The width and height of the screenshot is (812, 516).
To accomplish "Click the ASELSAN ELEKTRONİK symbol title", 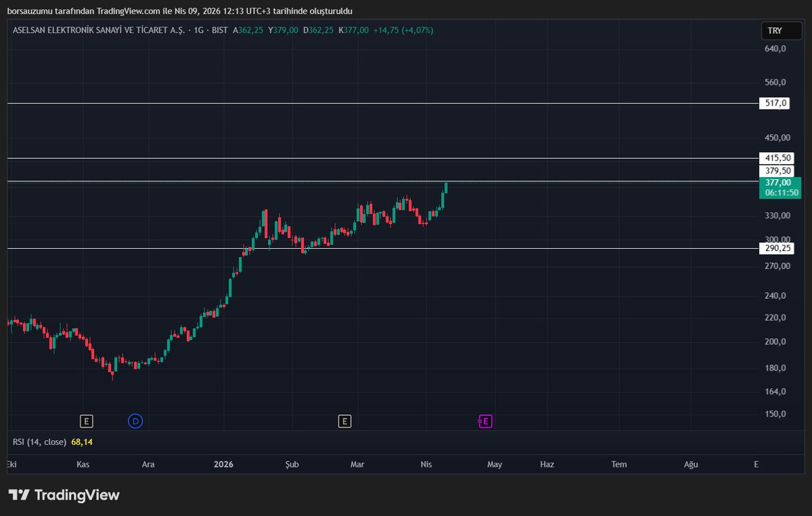I will click(99, 30).
